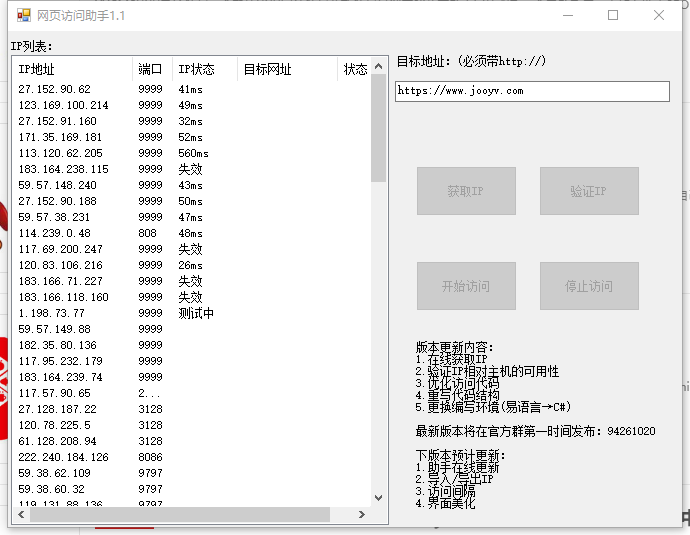The image size is (690, 535).
Task: Select row with IP 117.95.232.179
Action: (192, 361)
